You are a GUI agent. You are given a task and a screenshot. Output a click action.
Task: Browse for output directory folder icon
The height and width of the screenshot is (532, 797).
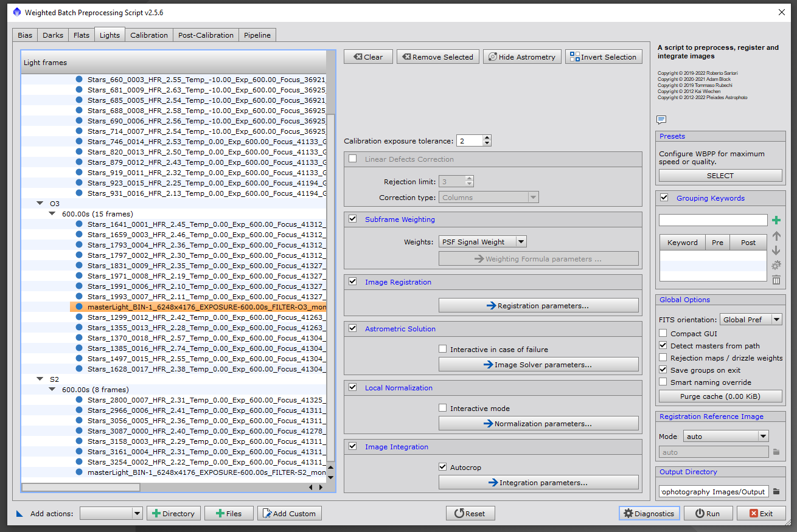click(x=776, y=491)
